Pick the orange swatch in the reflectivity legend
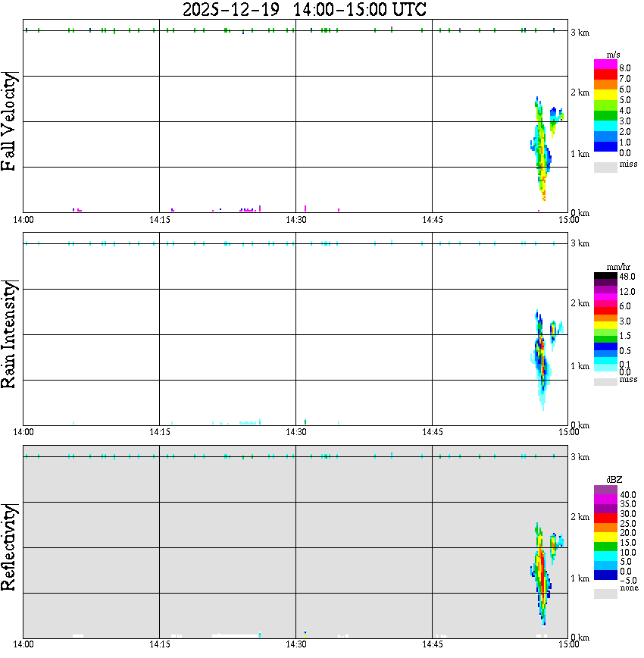 coord(605,528)
